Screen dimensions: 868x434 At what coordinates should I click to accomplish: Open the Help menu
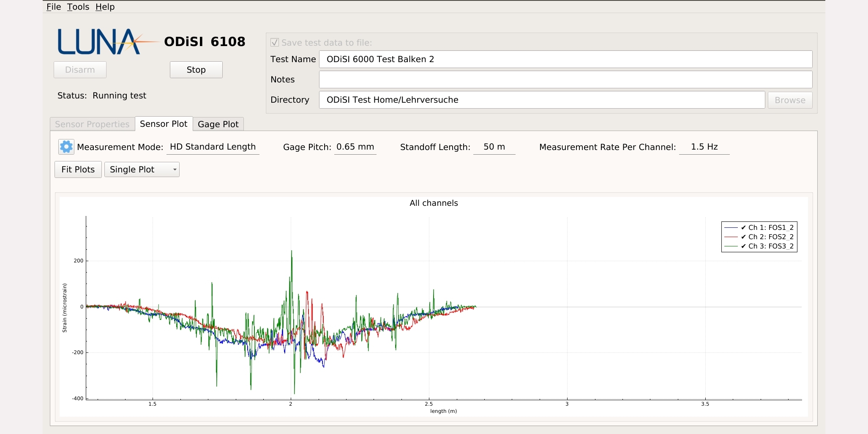(x=105, y=7)
